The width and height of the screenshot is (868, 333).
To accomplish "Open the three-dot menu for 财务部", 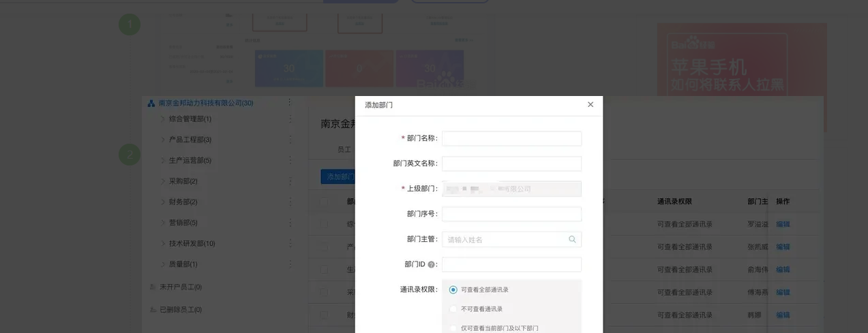I will coord(290,202).
